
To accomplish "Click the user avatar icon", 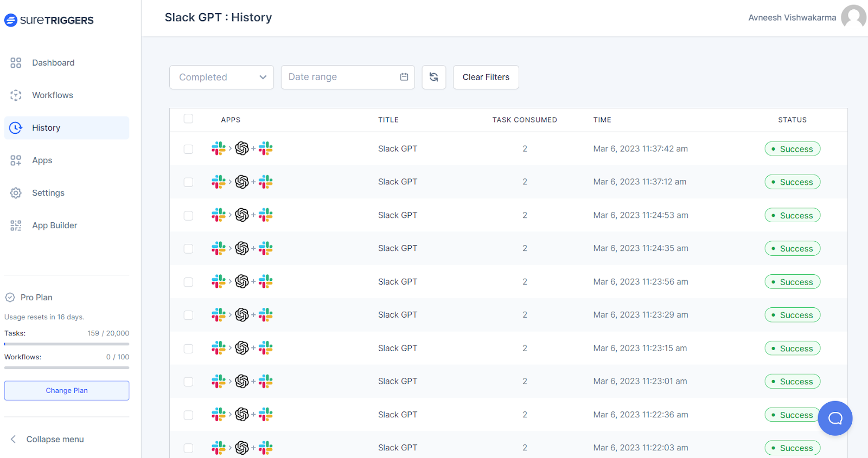I will (853, 17).
